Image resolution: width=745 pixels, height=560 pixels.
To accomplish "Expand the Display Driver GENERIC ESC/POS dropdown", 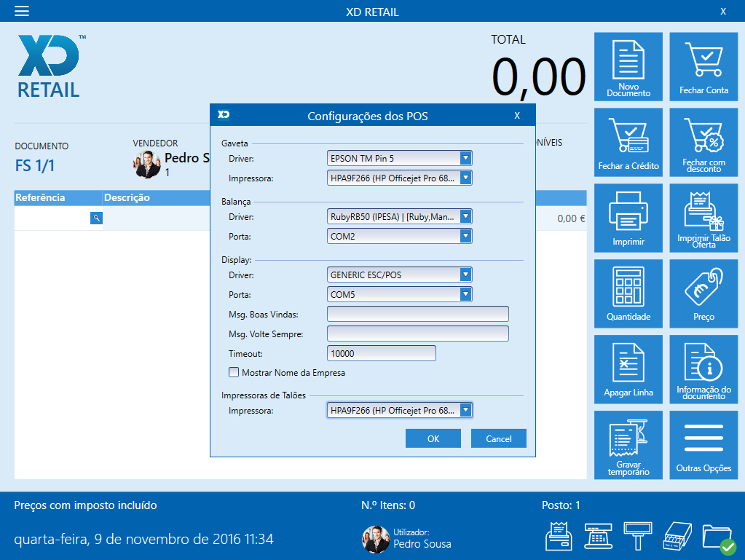I will point(466,275).
